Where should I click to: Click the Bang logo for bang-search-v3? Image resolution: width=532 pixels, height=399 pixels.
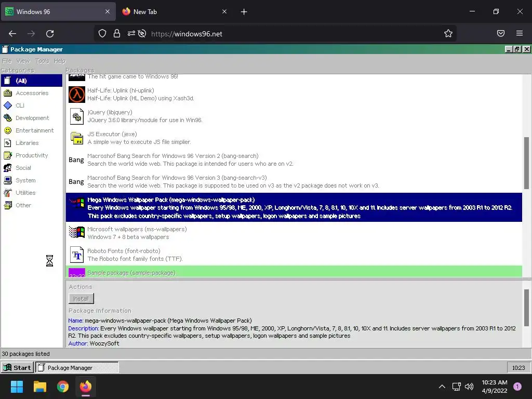click(76, 181)
